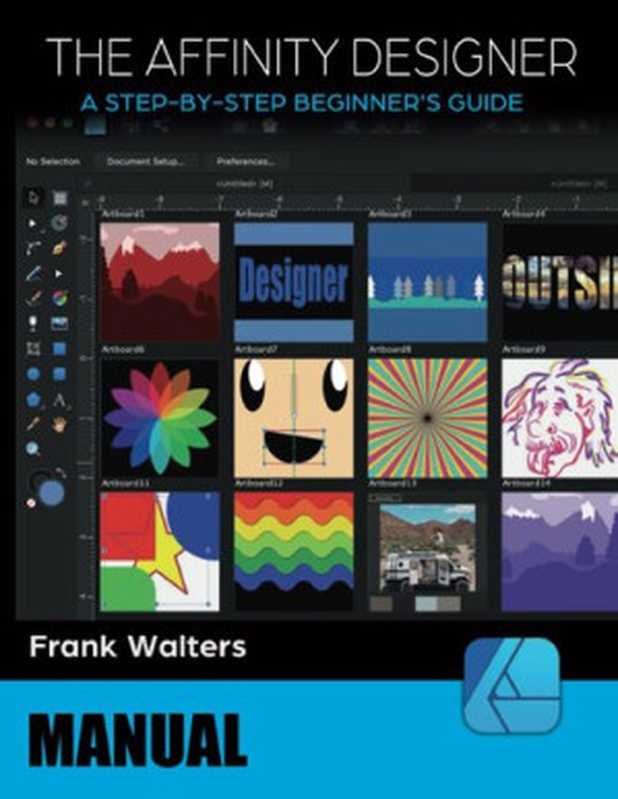Screen dimensions: 618x799
Task: Select the Artboard tool
Action: [x=60, y=198]
